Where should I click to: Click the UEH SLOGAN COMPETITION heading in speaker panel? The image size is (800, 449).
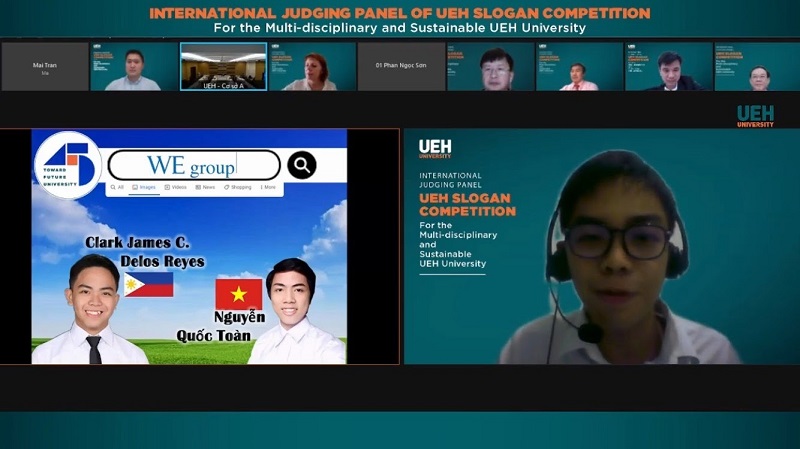point(467,205)
